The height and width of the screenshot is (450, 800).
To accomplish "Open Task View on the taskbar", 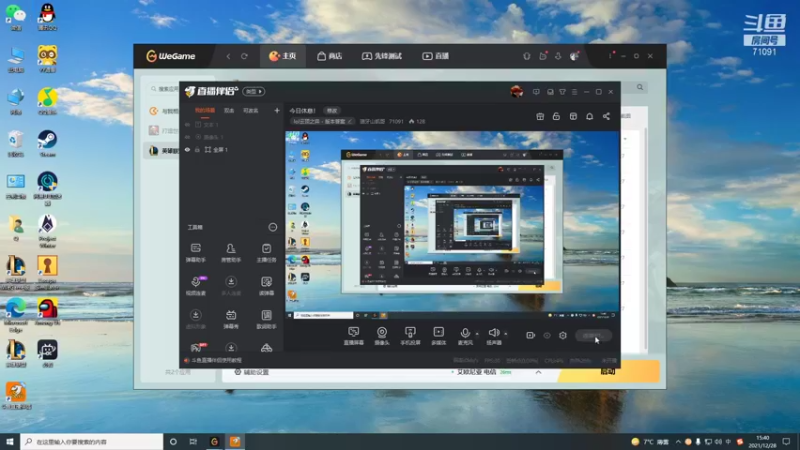I will tap(193, 441).
